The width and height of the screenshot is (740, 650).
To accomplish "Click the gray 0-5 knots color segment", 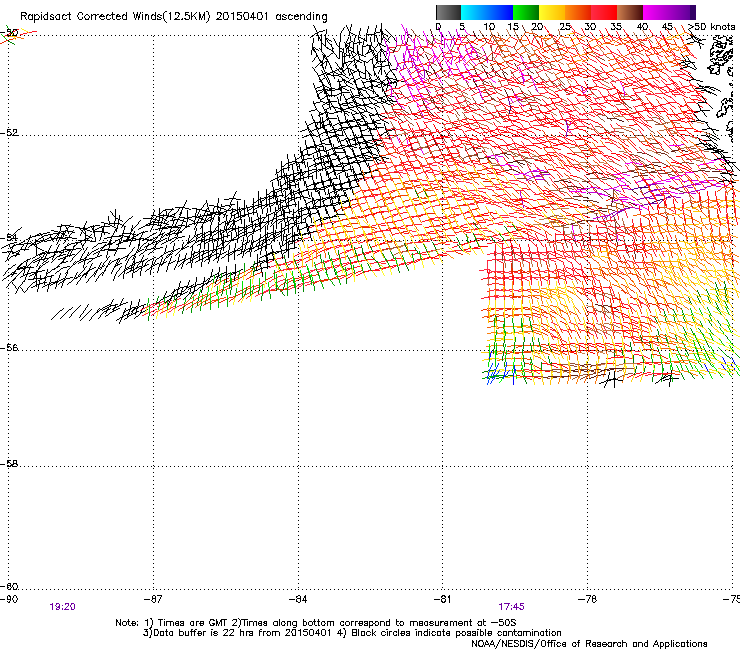I will click(x=448, y=12).
